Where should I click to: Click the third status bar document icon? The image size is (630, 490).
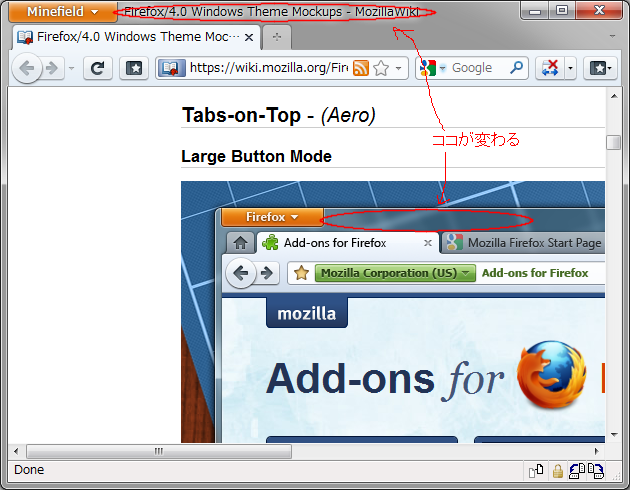pos(577,471)
